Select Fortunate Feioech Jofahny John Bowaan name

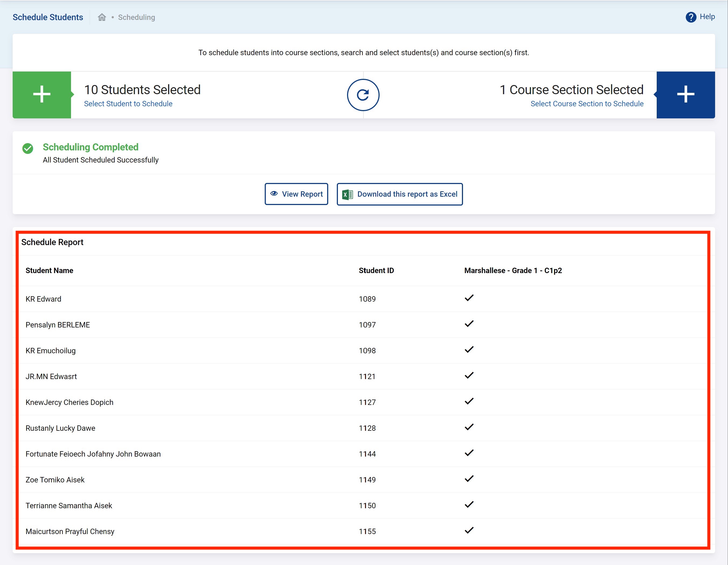93,454
